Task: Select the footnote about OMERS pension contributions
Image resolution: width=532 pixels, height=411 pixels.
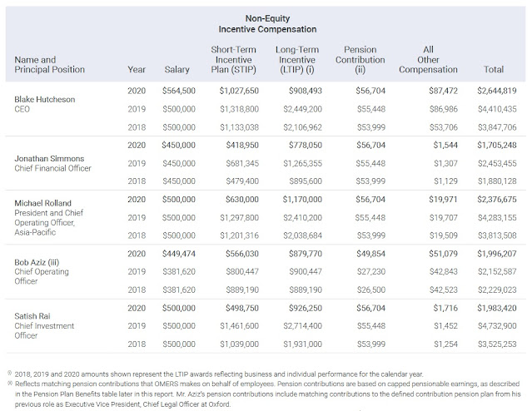Action: click(264, 394)
